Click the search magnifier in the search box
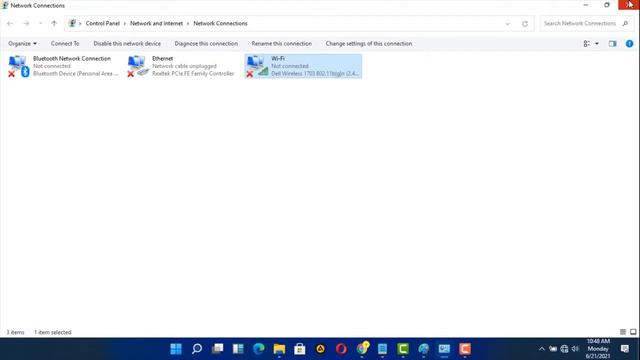The width and height of the screenshot is (640, 360). [625, 24]
